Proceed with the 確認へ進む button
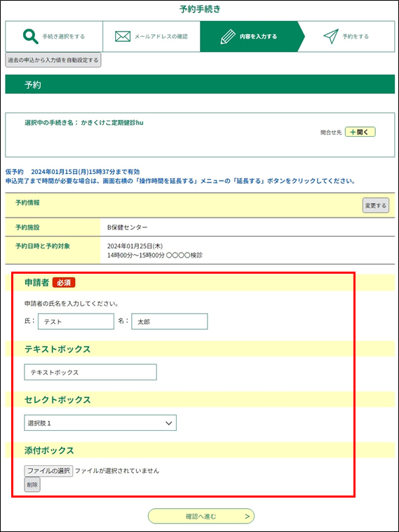 click(201, 516)
